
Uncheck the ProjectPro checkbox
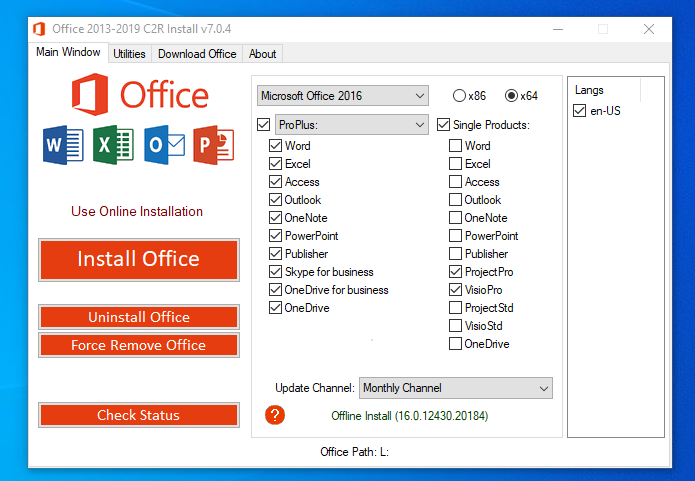[455, 271]
